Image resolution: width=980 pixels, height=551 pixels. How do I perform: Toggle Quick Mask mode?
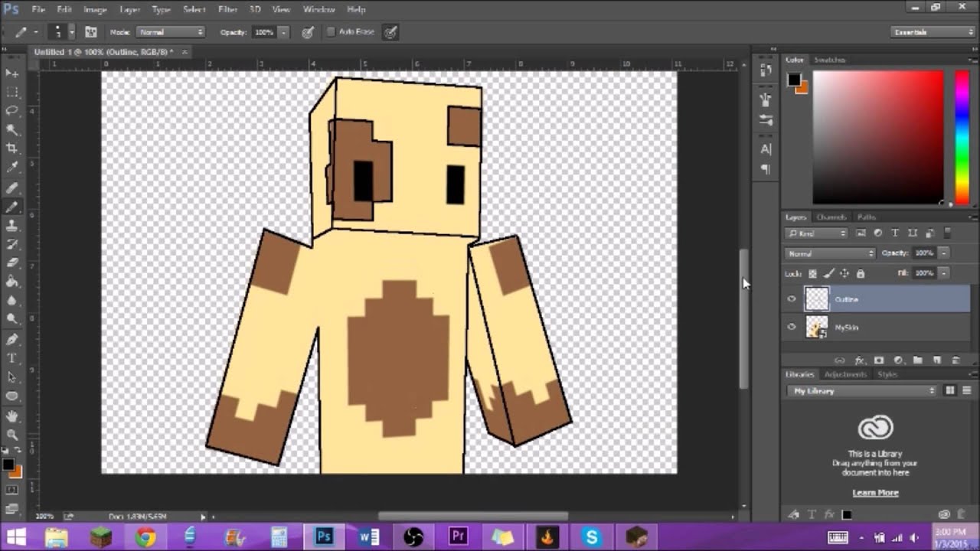tap(11, 490)
